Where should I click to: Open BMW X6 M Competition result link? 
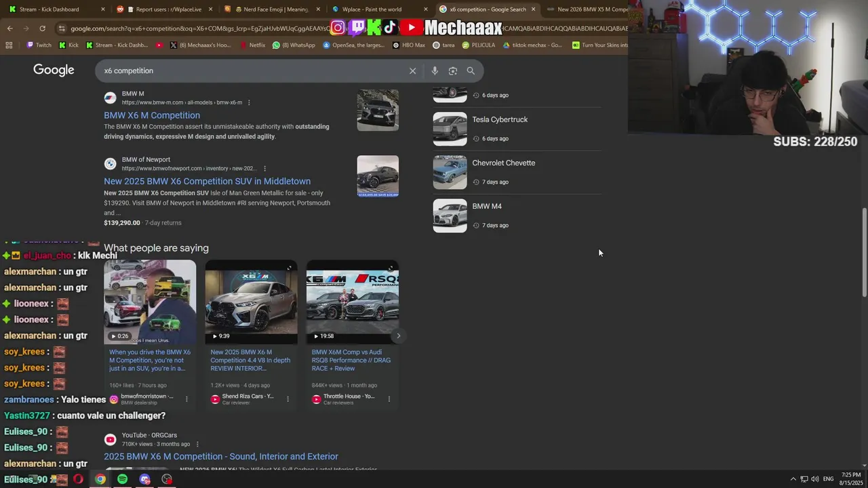[x=152, y=115]
